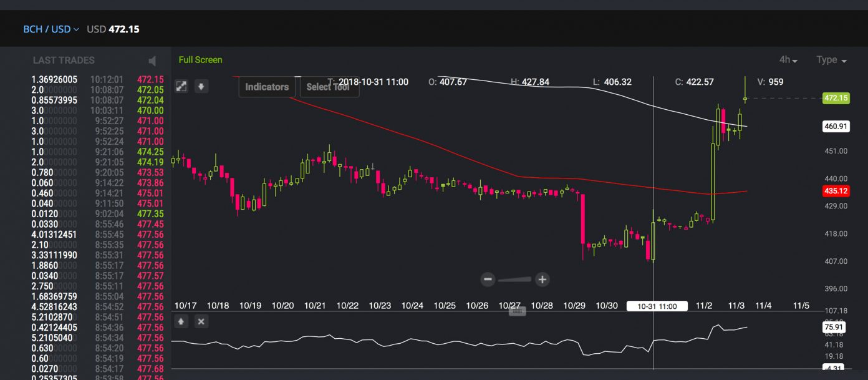868x380 pixels.
Task: Click the 472.15 current price label on axis
Action: pos(835,98)
